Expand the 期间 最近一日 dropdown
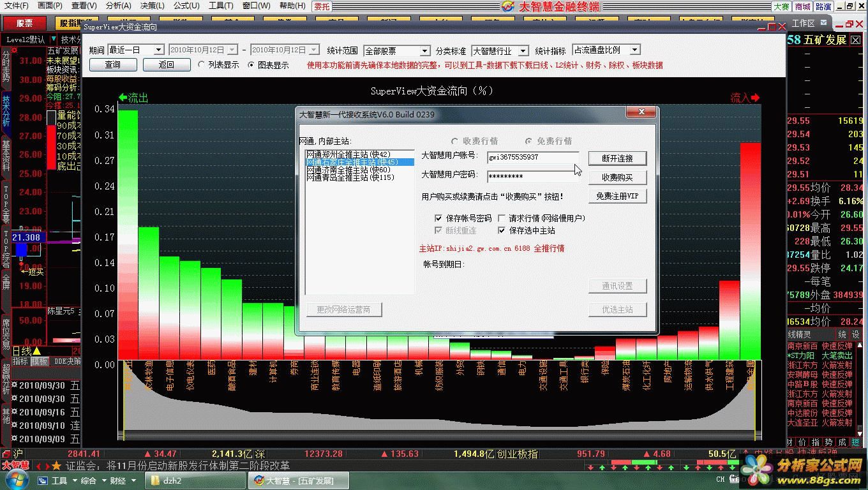Image resolution: width=868 pixels, height=490 pixels. [158, 50]
